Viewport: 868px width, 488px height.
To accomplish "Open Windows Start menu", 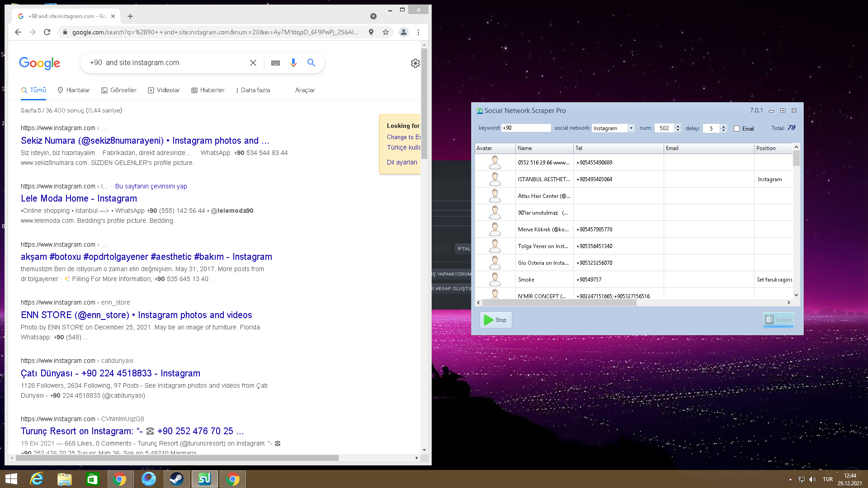I will pyautogui.click(x=11, y=479).
